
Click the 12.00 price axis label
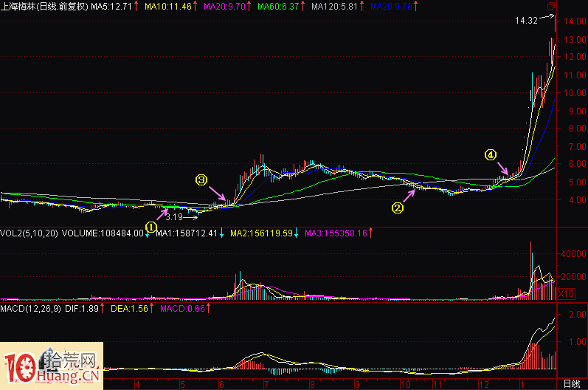(575, 57)
